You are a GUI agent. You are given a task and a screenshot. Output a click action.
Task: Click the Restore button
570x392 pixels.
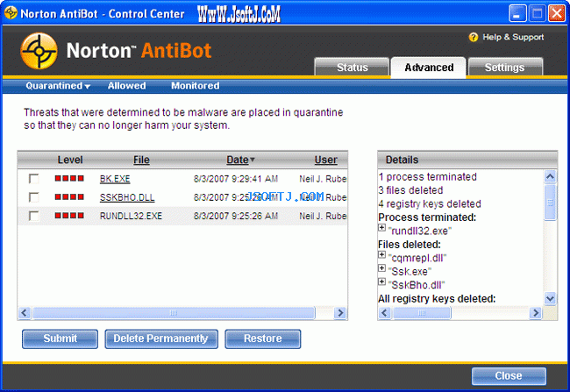click(x=263, y=339)
